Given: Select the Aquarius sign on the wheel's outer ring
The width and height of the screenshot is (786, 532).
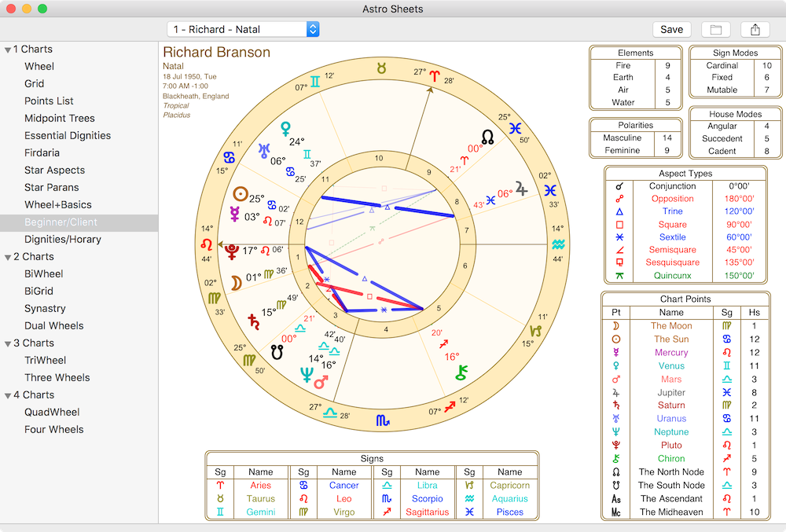Looking at the screenshot, I should [558, 244].
